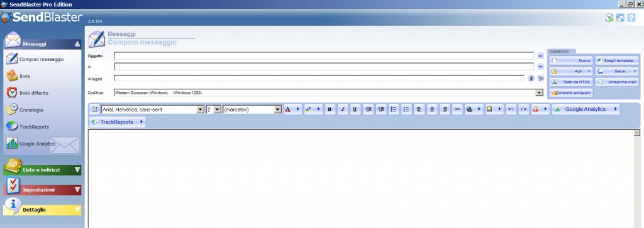Screen dimensions: 644x228
Task: Open the Codifica encoding dropdown
Action: pyautogui.click(x=540, y=93)
